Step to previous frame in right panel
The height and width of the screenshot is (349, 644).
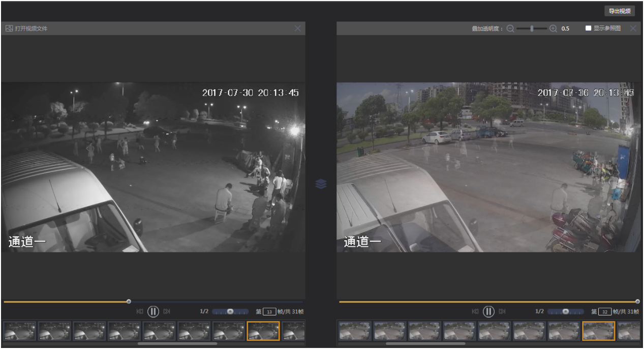coord(475,311)
